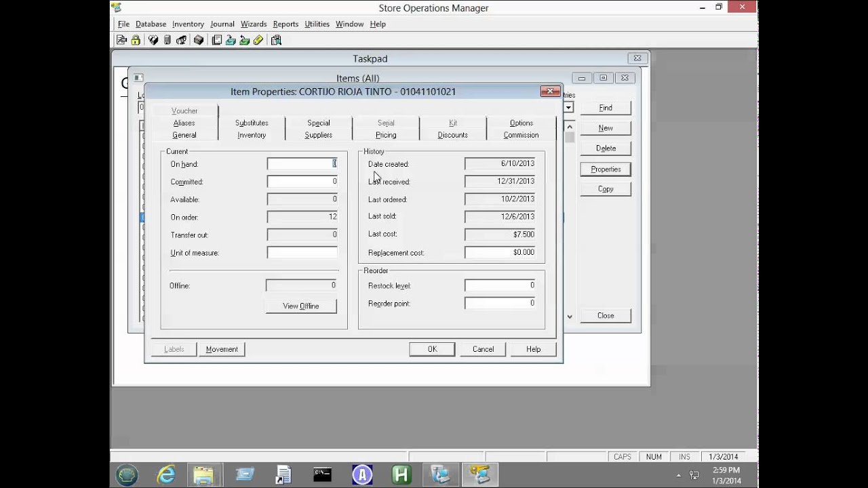Image resolution: width=868 pixels, height=488 pixels.
Task: Show hidden system tray icons
Action: point(679,475)
